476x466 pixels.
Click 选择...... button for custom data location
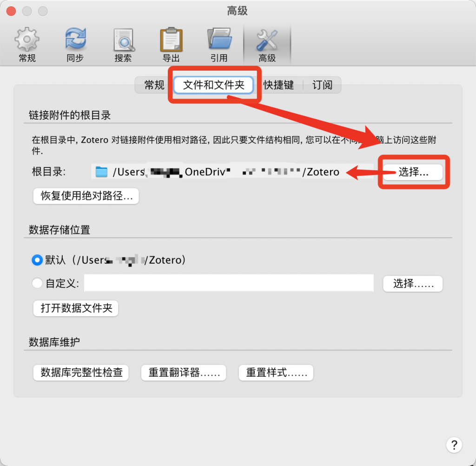[413, 284]
